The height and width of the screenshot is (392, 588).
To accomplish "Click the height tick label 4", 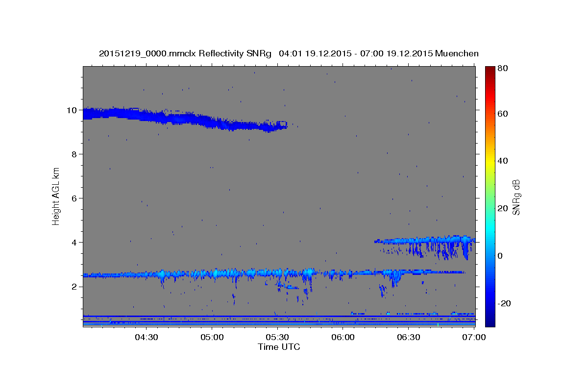I will point(74,243).
